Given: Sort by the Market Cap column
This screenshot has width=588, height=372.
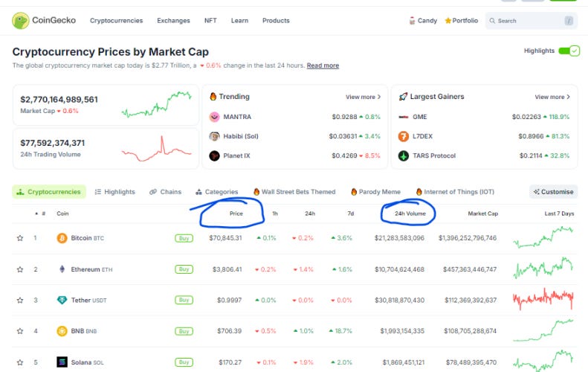Looking at the screenshot, I should 483,214.
